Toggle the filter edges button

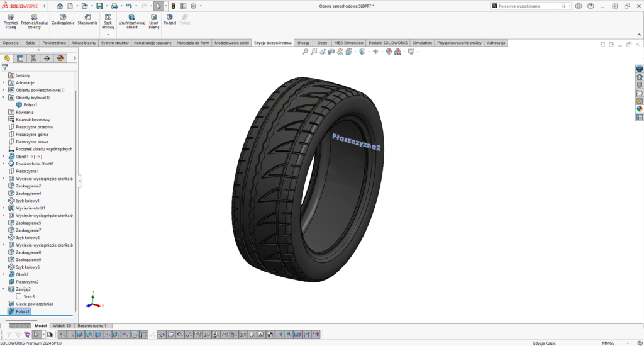(71, 335)
